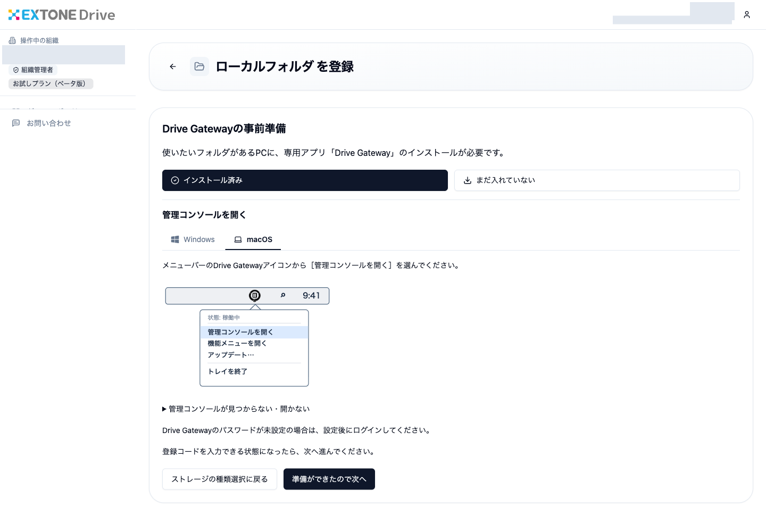The image size is (766, 532).
Task: Click the パスワードが未設定の場合 note text
Action: 297,430
